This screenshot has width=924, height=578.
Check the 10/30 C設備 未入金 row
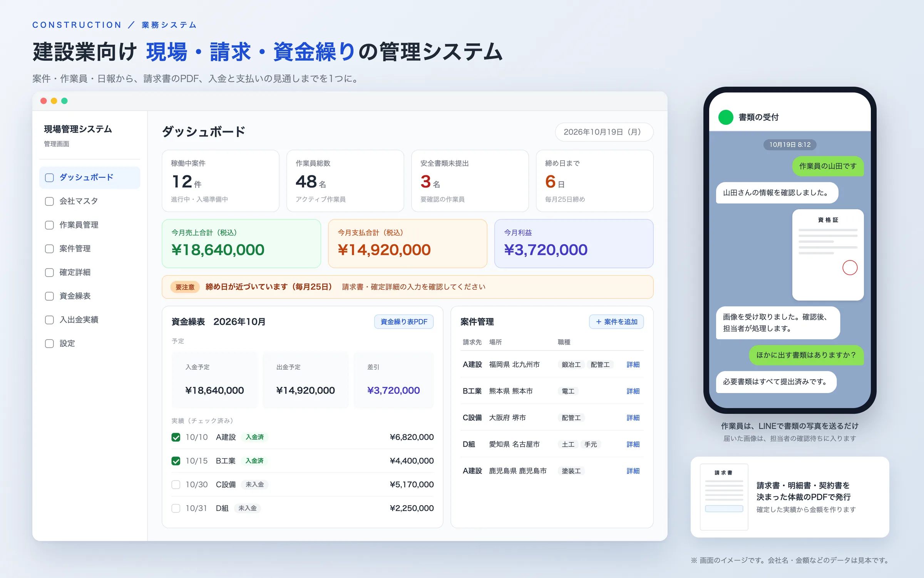tap(176, 485)
